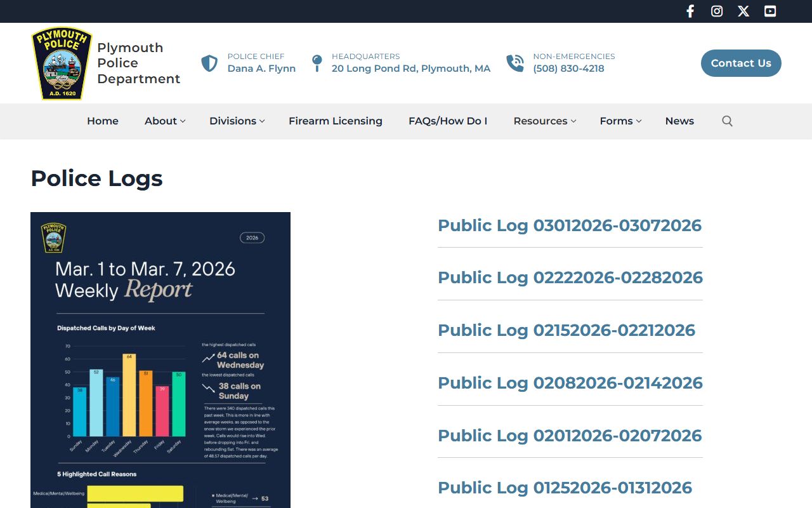Open Public Log 02222026-02282026
The image size is (812, 508).
570,277
